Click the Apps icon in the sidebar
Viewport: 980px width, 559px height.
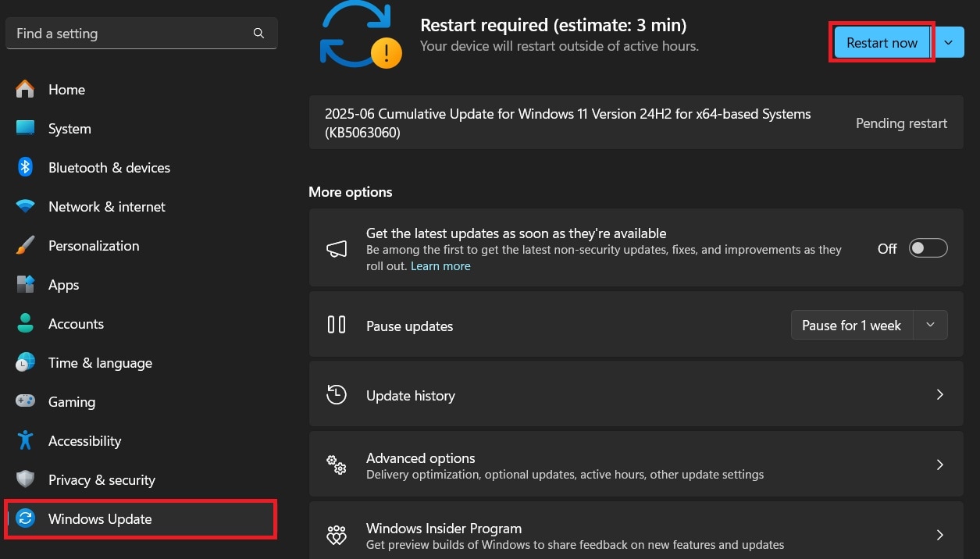tap(25, 284)
